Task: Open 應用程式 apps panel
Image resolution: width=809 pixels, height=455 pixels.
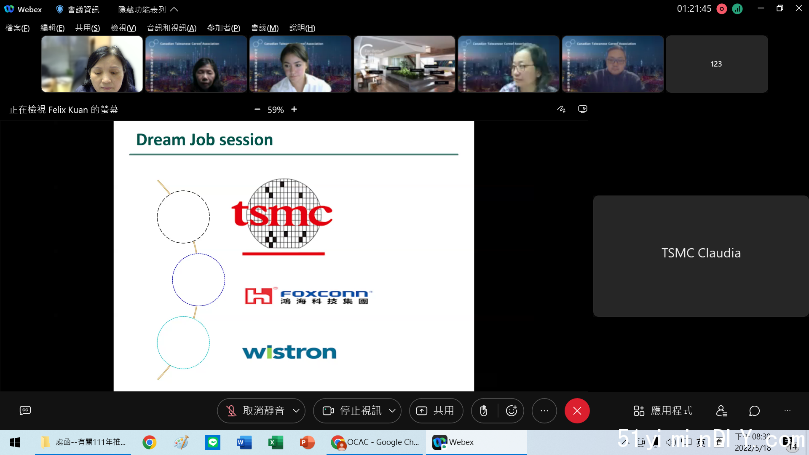Action: point(663,411)
